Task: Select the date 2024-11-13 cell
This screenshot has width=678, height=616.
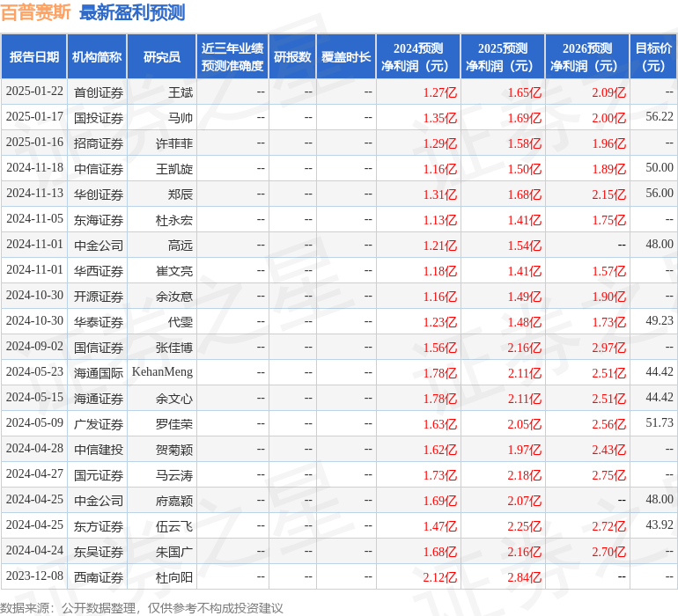Action: tap(34, 194)
